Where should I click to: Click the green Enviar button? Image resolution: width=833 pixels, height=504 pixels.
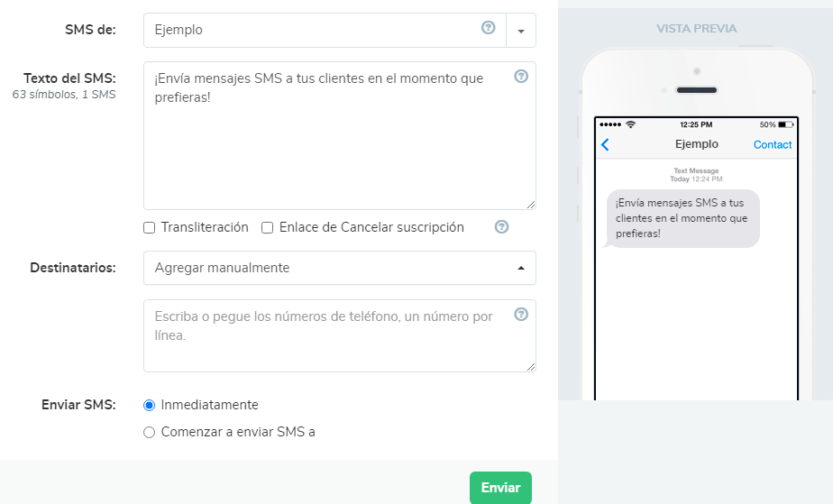tap(500, 488)
